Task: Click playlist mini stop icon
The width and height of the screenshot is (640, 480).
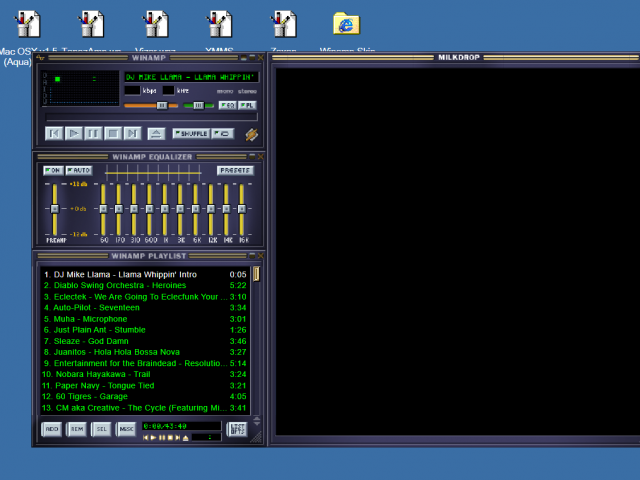Action: pos(170,438)
